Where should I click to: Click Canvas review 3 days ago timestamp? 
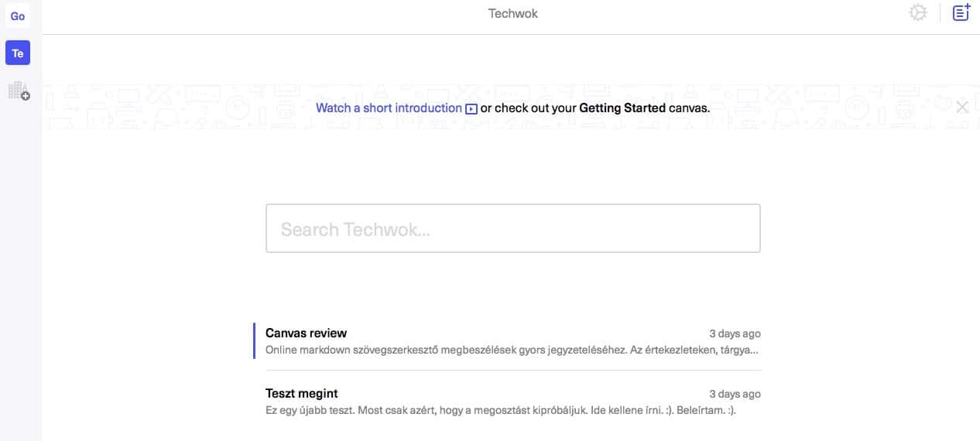735,333
